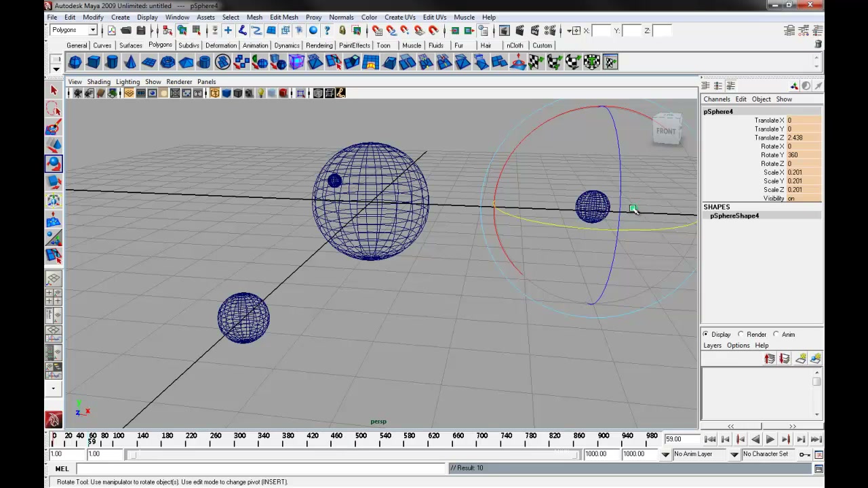
Task: Click the Translate Z value 2.438
Action: tap(804, 138)
